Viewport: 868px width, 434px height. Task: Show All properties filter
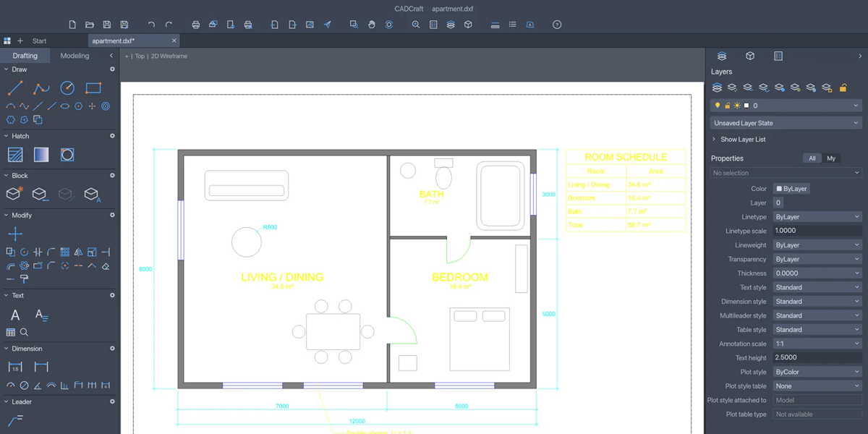pos(812,158)
